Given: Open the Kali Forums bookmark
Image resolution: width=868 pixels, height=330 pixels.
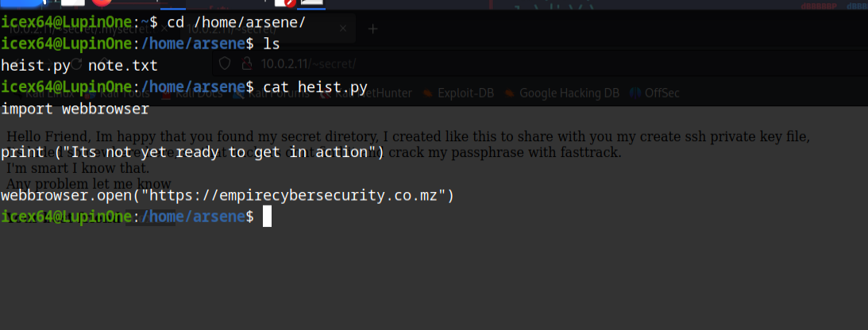Looking at the screenshot, I should tap(270, 93).
